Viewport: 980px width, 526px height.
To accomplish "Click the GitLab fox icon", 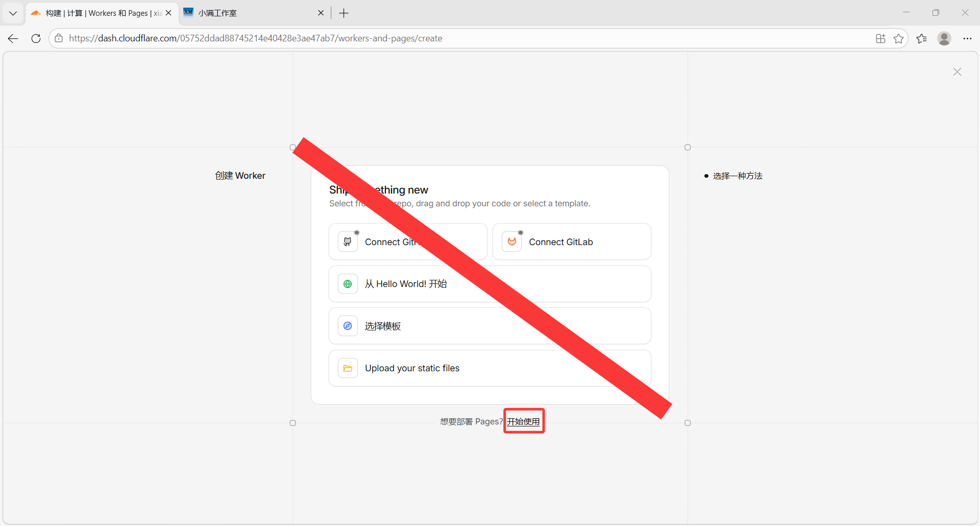I will [511, 242].
